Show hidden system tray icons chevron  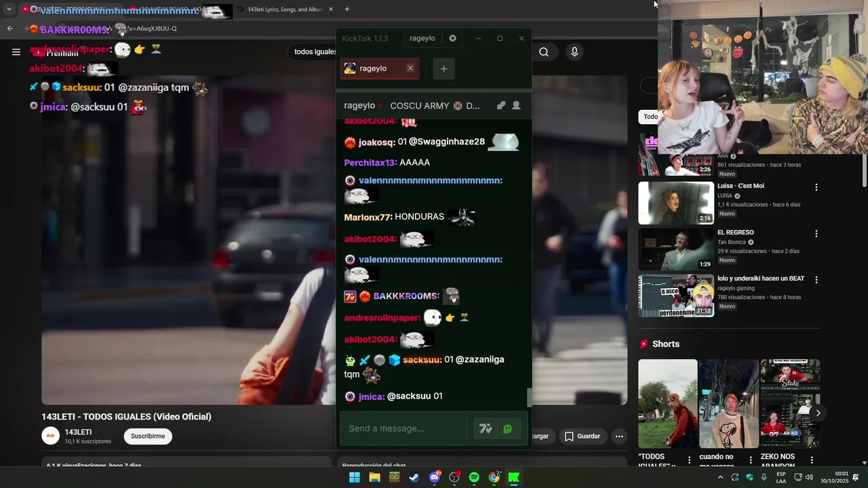[x=720, y=477]
